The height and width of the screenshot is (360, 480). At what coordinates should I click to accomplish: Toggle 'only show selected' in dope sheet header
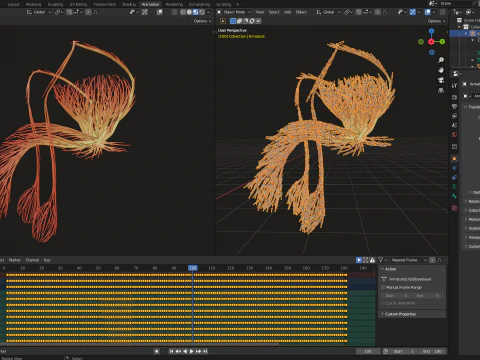pos(359,260)
